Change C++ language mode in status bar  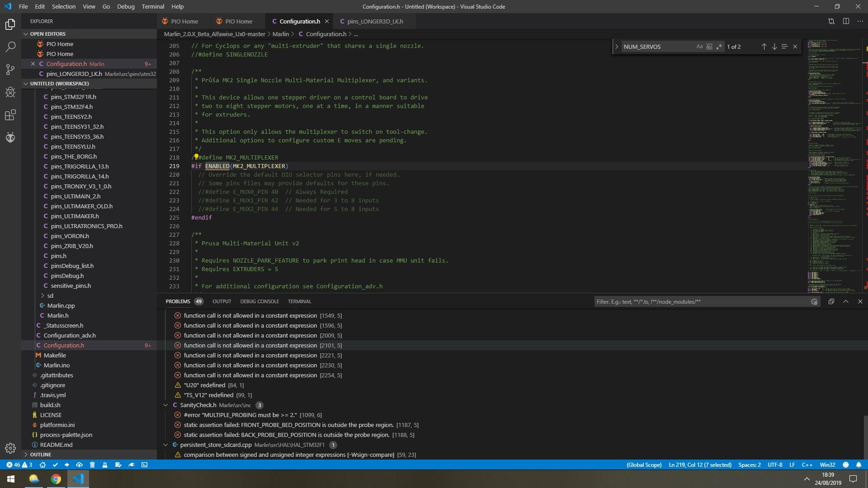pyautogui.click(x=807, y=465)
